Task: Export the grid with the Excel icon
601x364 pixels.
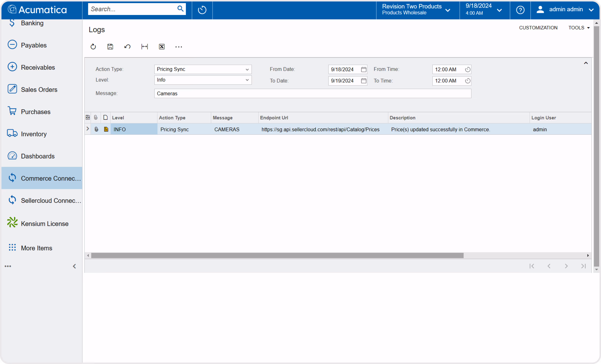Action: tap(162, 47)
